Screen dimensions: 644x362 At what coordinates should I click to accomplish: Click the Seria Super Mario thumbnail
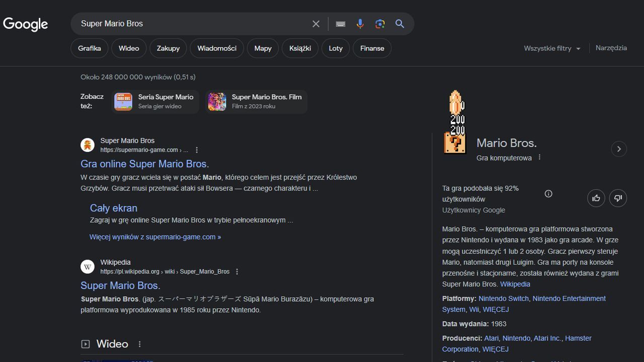pyautogui.click(x=123, y=102)
